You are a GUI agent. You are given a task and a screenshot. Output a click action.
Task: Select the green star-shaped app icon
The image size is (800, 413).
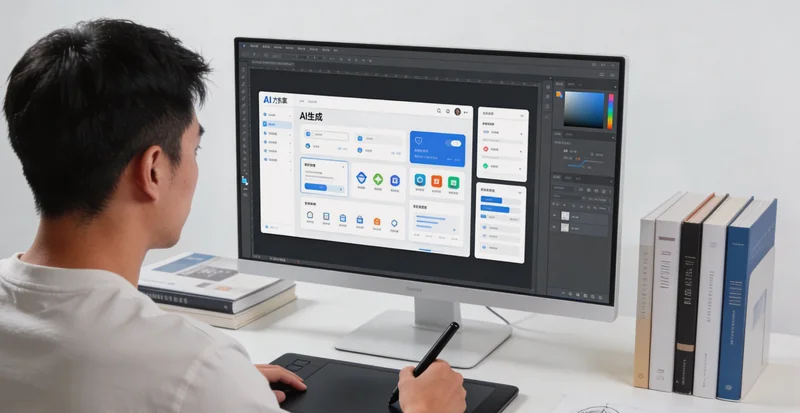378,180
